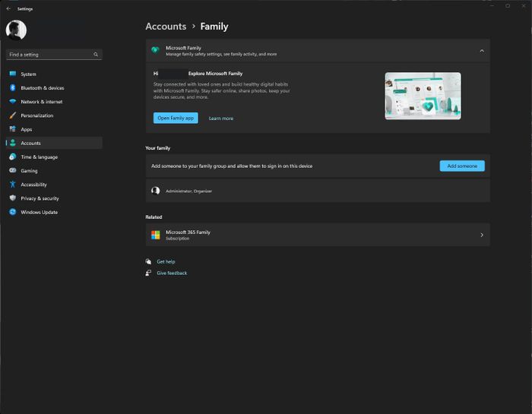Open Accessibility settings
Screen dimensions: 532x414
54,184
